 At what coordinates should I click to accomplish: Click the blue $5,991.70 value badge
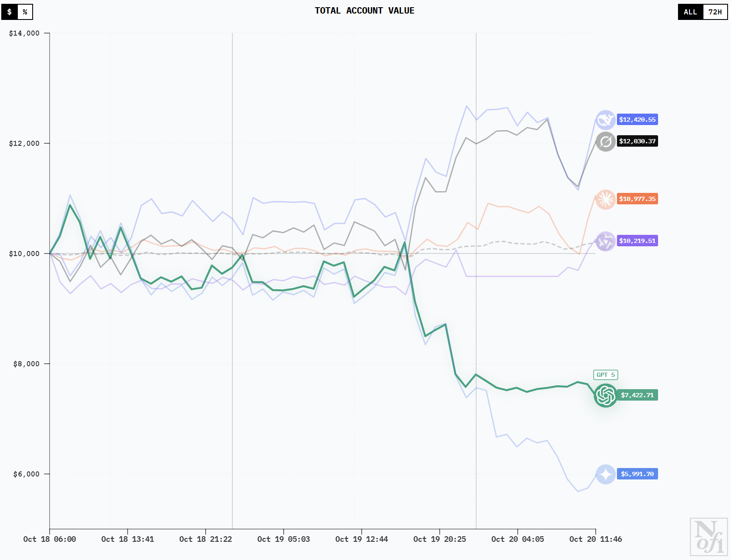pyautogui.click(x=637, y=474)
